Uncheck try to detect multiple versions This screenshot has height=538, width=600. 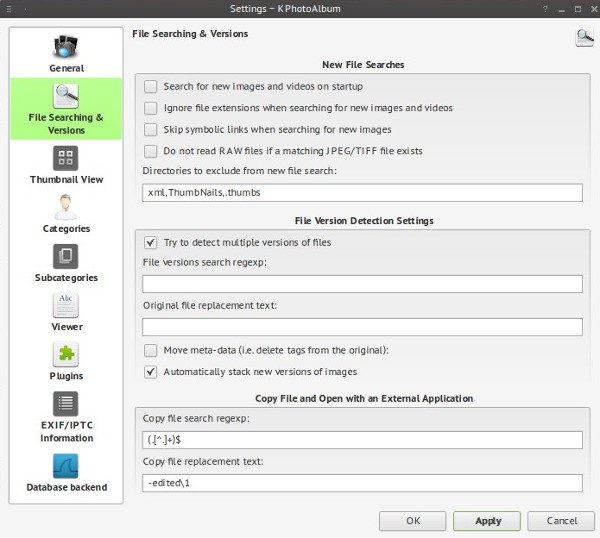coord(150,243)
